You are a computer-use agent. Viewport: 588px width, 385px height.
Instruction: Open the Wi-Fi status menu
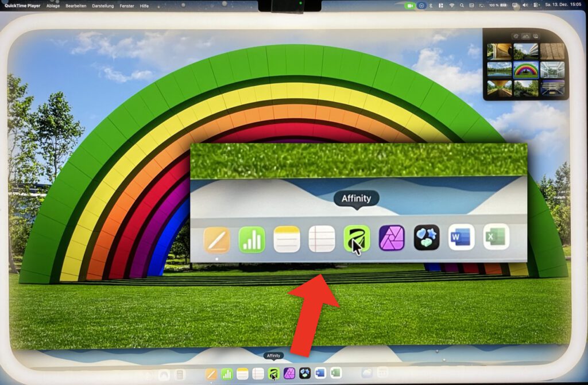451,6
